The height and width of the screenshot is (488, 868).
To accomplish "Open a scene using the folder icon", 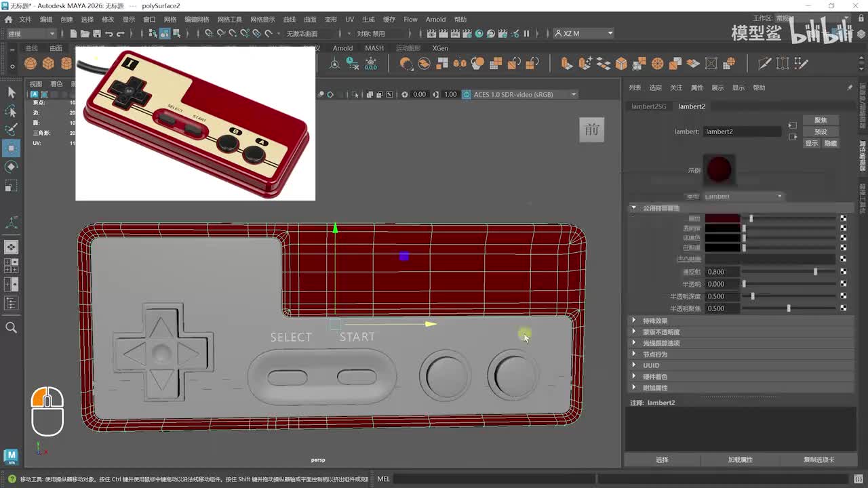I will (x=85, y=33).
